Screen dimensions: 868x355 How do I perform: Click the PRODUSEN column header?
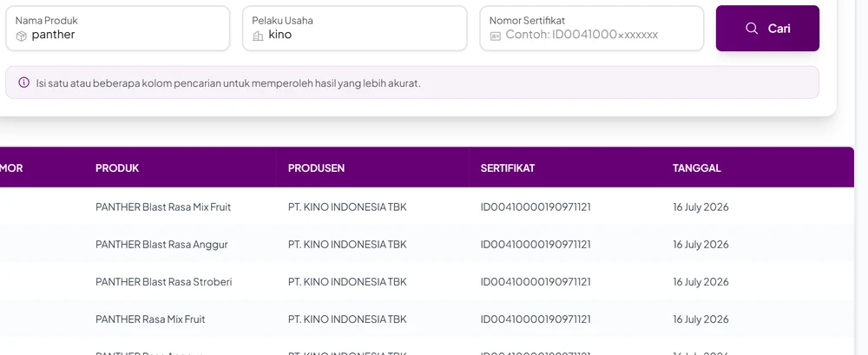[316, 168]
